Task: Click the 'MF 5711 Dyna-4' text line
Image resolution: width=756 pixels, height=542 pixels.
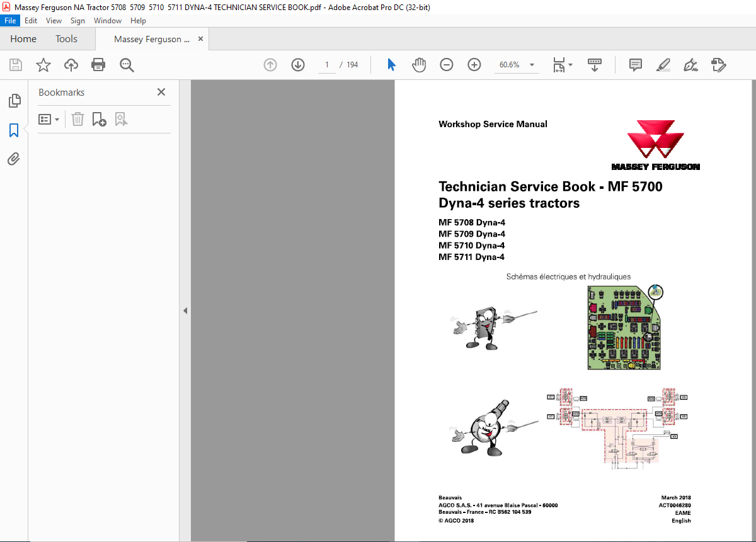Action: [x=471, y=257]
